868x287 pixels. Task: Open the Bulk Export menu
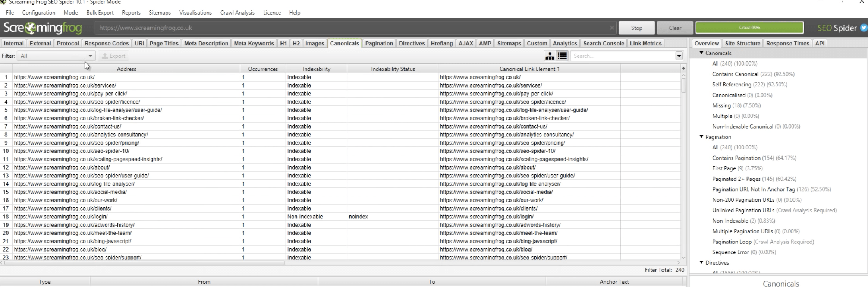coord(100,12)
